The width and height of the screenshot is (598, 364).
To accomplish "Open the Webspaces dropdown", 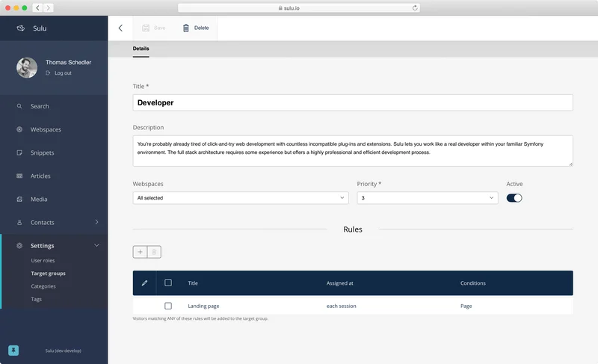I will tap(241, 198).
